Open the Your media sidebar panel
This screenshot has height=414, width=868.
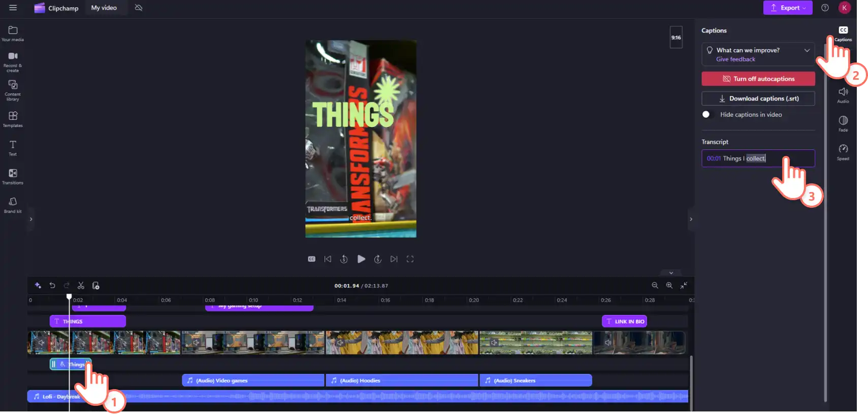(13, 33)
